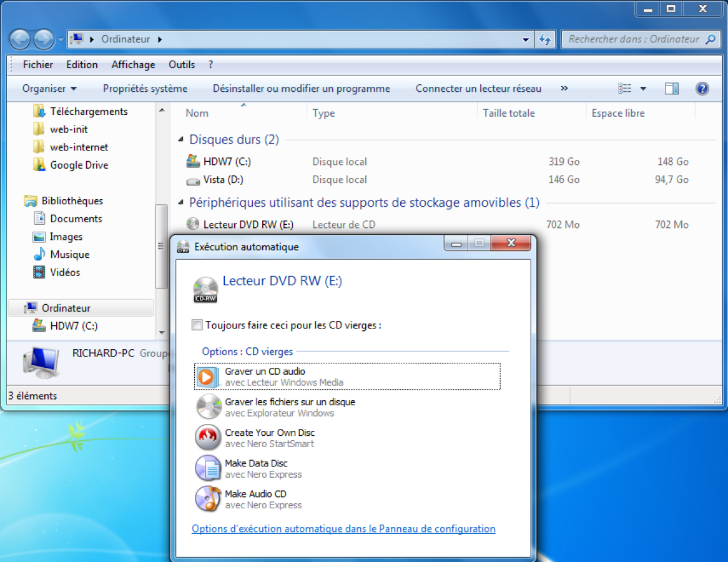Select web-init folder in sidebar
This screenshot has width=728, height=562.
[61, 129]
